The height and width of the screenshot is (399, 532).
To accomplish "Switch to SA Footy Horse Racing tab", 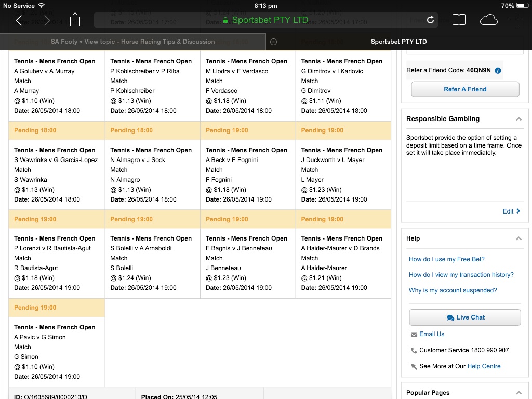I will [132, 42].
